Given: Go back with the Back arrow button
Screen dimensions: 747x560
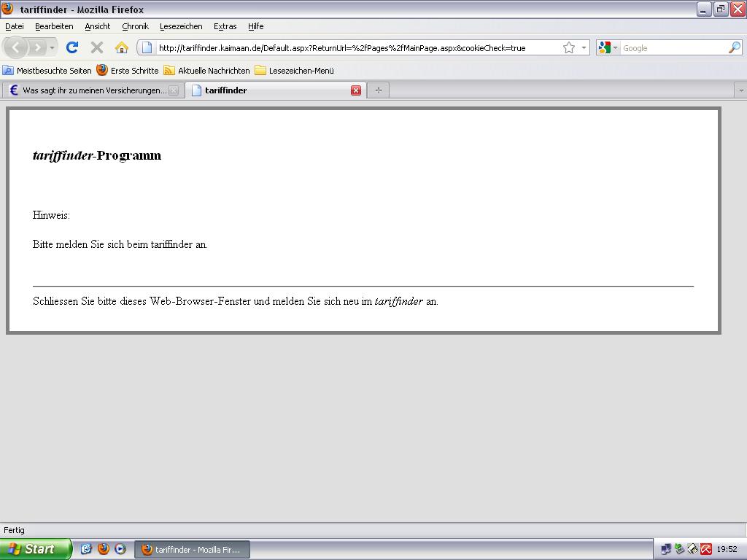Looking at the screenshot, I should (x=16, y=47).
